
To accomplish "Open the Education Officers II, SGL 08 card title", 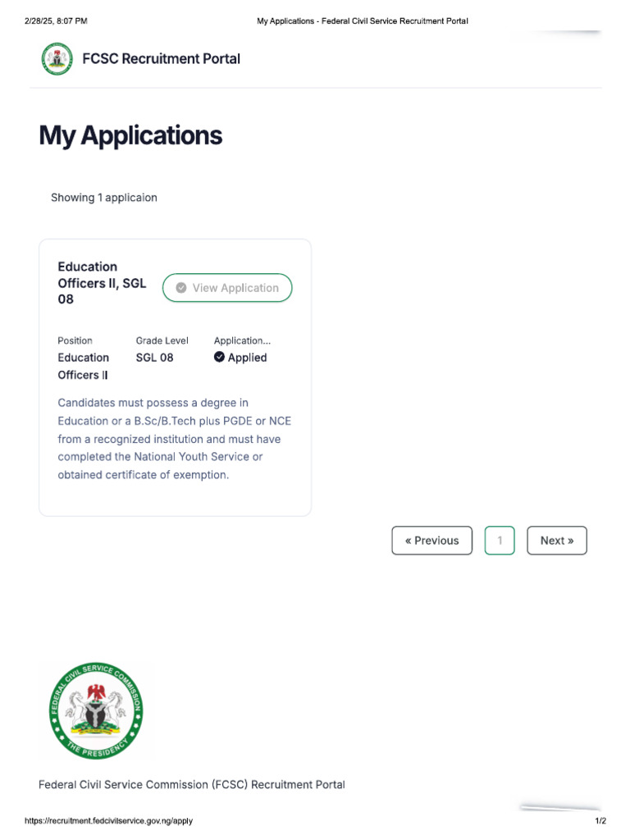I will [x=102, y=283].
